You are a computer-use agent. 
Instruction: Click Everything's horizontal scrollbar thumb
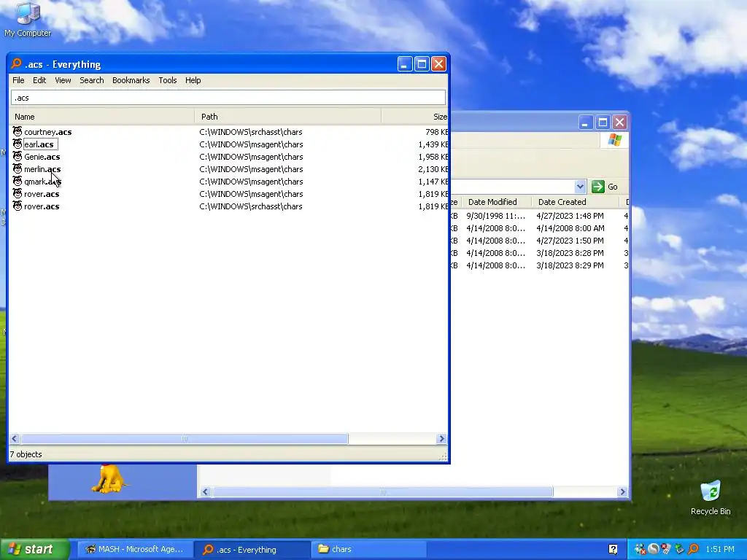pyautogui.click(x=185, y=438)
